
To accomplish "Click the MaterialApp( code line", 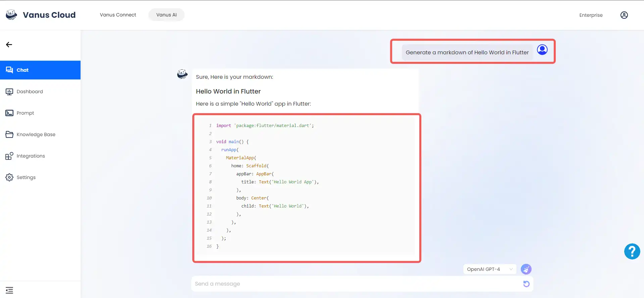I will click(x=241, y=158).
